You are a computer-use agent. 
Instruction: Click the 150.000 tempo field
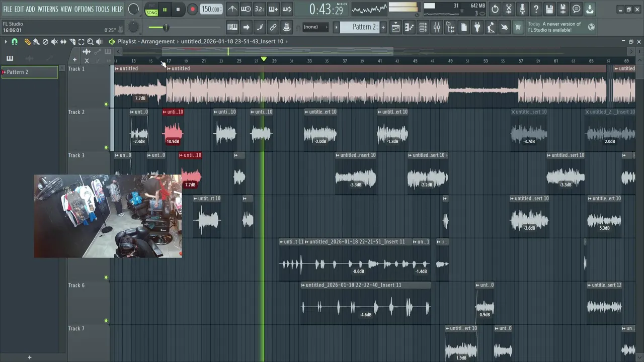click(211, 10)
